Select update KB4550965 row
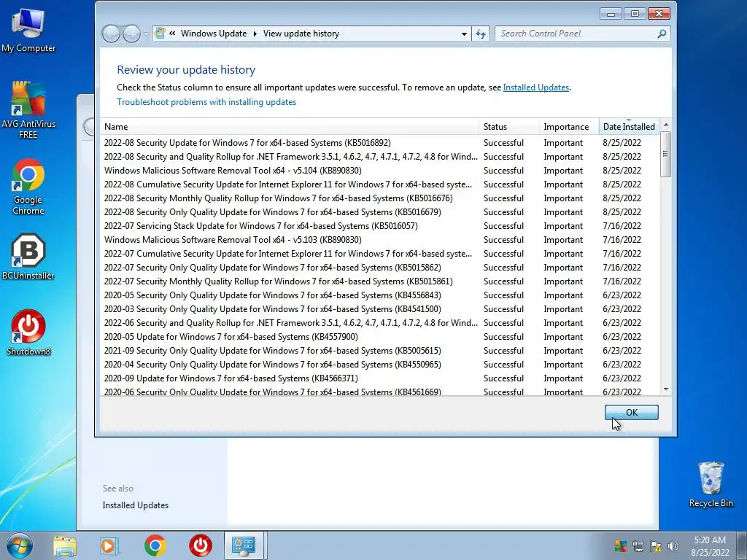Viewport: 747px width, 560px height. [380, 365]
